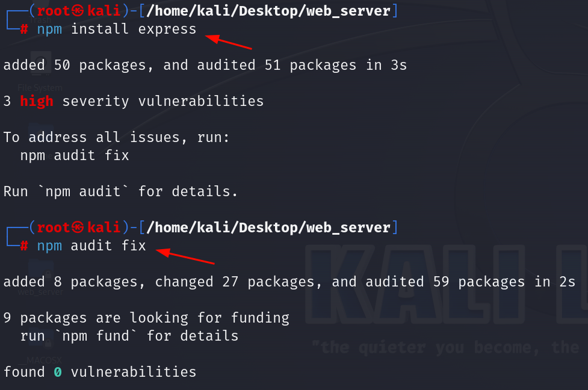This screenshot has width=588, height=390.
Task: Click the faded web_server folder icon
Action: coord(40,278)
